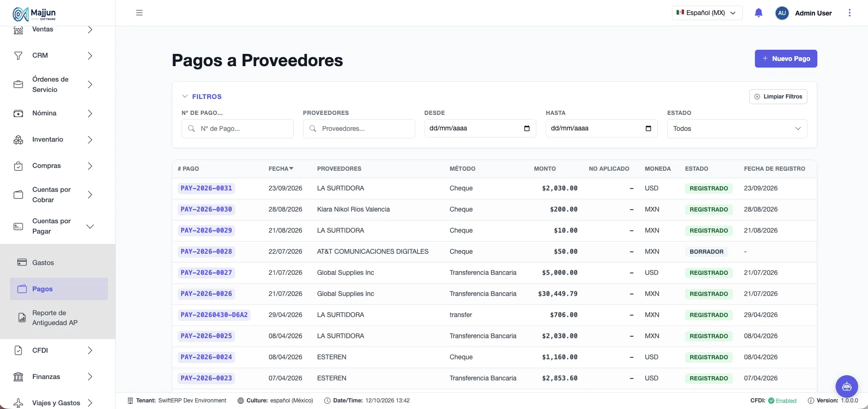Open the notifications bell
This screenshot has height=409, width=868.
[759, 13]
